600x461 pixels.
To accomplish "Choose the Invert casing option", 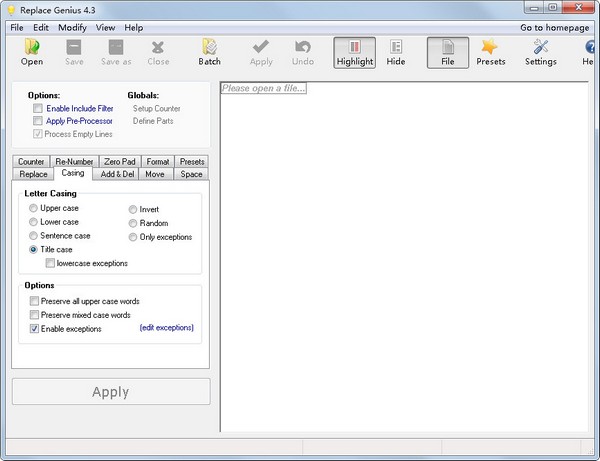I will [133, 209].
